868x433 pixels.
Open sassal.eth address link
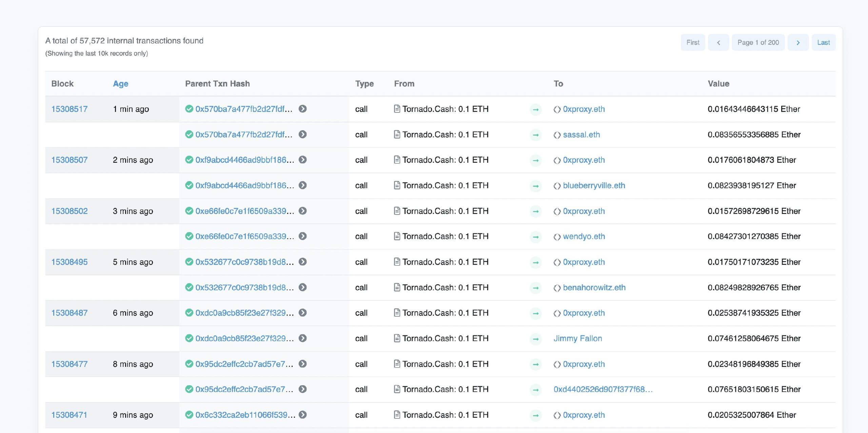[x=581, y=135]
